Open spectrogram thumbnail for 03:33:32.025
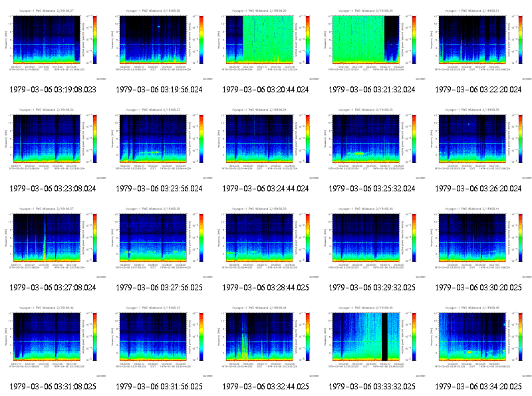532x396 pixels. (372, 341)
